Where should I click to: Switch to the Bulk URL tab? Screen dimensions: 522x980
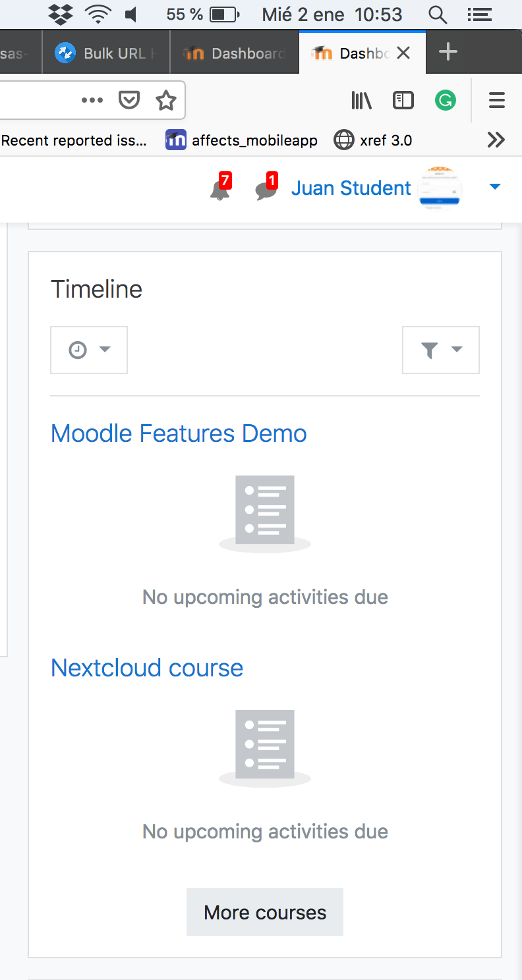coord(106,53)
